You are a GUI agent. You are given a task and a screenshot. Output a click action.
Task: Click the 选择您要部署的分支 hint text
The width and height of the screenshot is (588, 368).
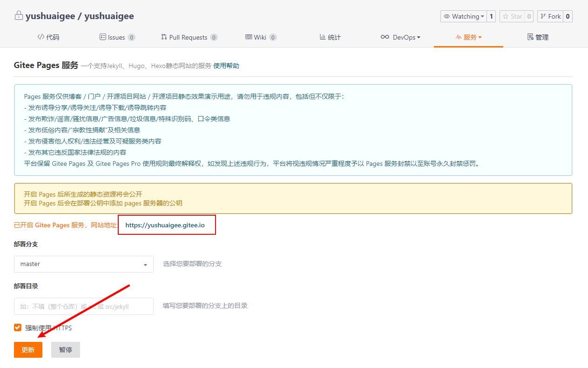[x=192, y=264]
